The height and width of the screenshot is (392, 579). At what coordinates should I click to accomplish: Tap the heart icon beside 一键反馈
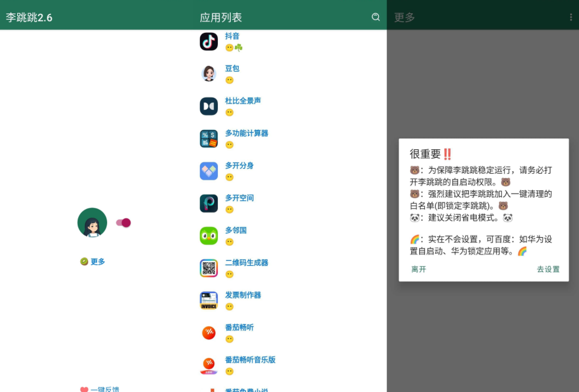point(84,390)
